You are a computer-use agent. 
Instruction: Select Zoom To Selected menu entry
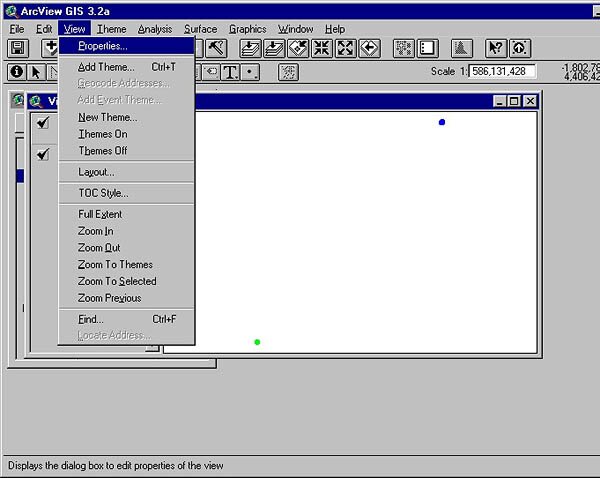point(127,281)
